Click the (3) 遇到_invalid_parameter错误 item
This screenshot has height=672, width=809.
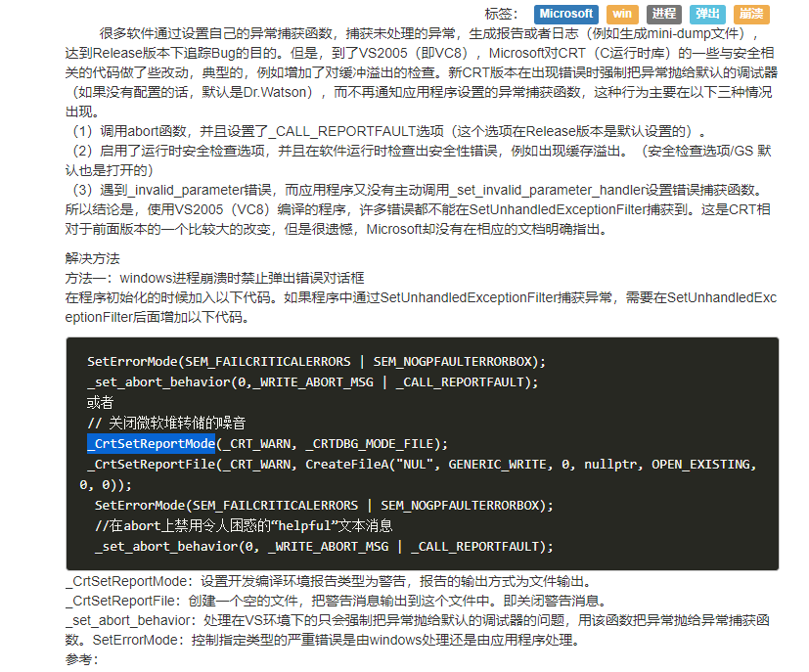point(417,190)
